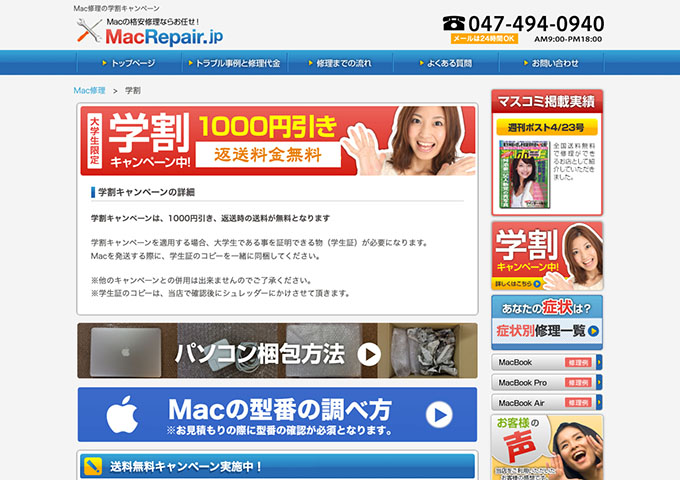The image size is (680, 480).
Task: Click 返送料金無料 label on main banner
Action: point(268,155)
